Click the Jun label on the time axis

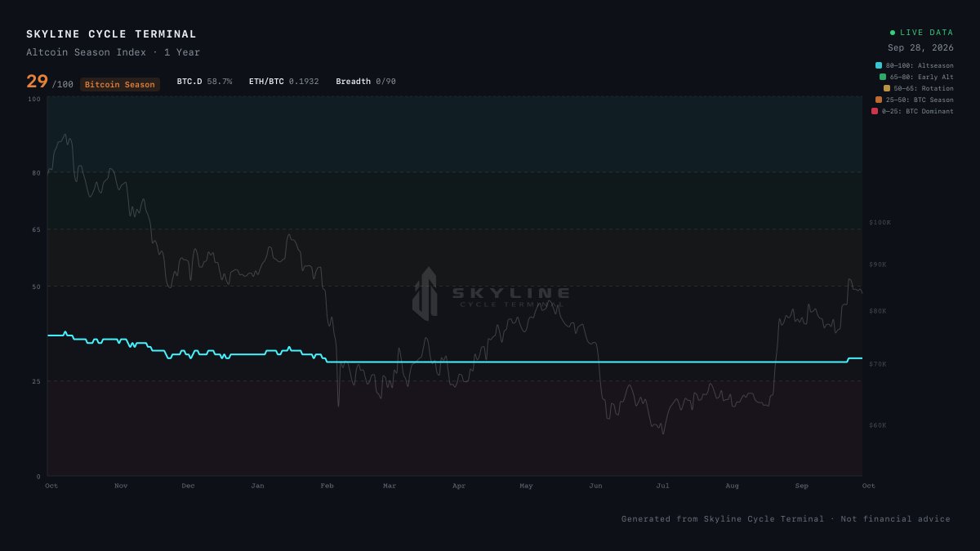tap(595, 486)
